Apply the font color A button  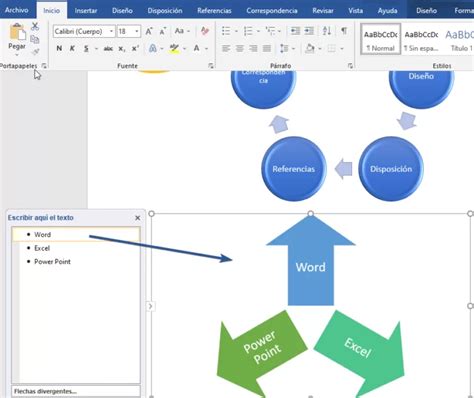coord(197,49)
